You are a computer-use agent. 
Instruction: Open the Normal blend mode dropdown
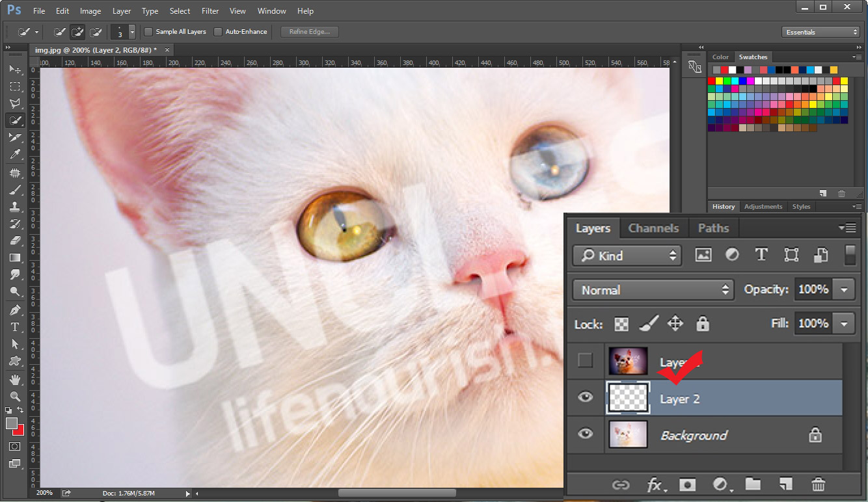pos(653,290)
